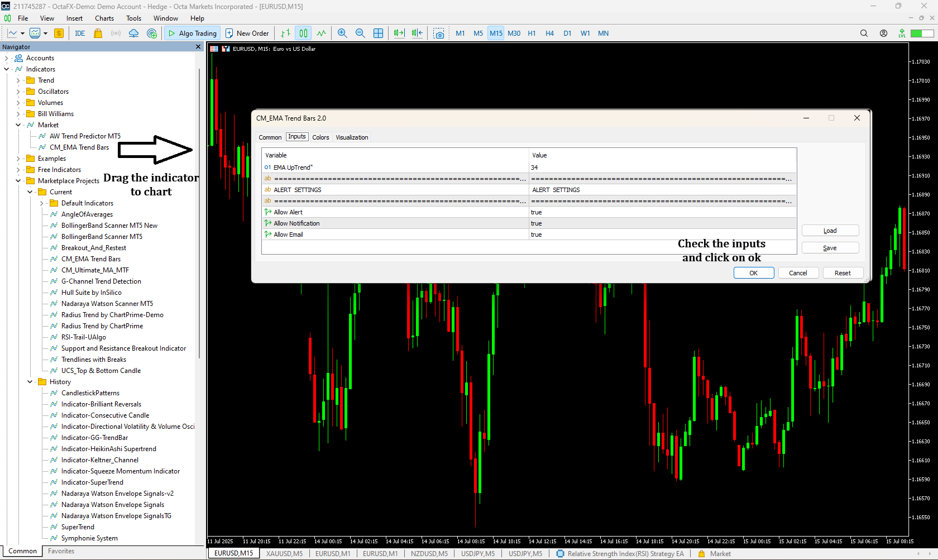The width and height of the screenshot is (938, 560).
Task: Click Cancel in the indicator dialog
Action: pyautogui.click(x=798, y=273)
